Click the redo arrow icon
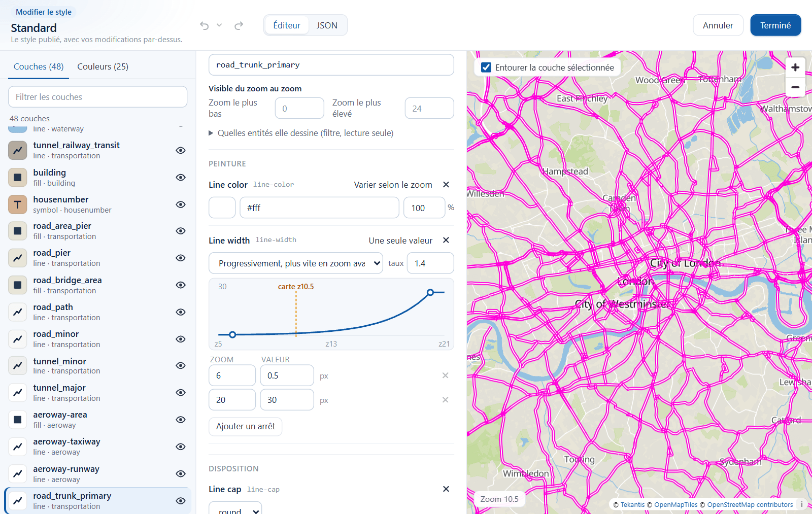Viewport: 812px width, 514px height. [239, 25]
